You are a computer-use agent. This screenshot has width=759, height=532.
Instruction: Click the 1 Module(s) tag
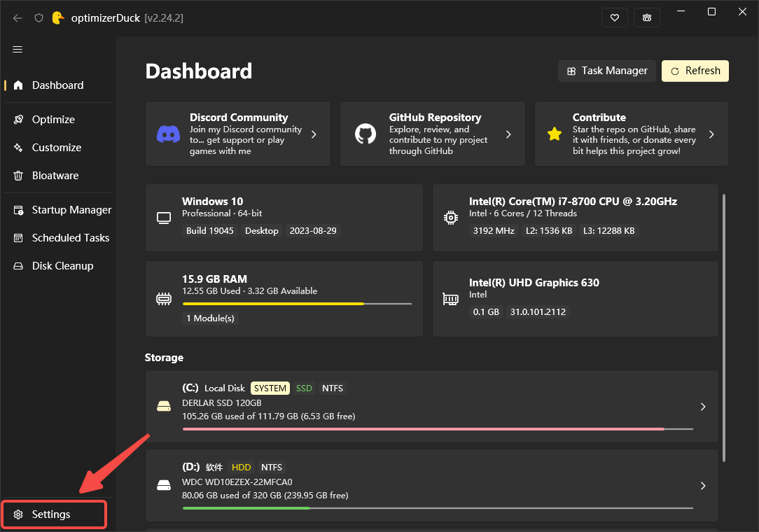[210, 318]
